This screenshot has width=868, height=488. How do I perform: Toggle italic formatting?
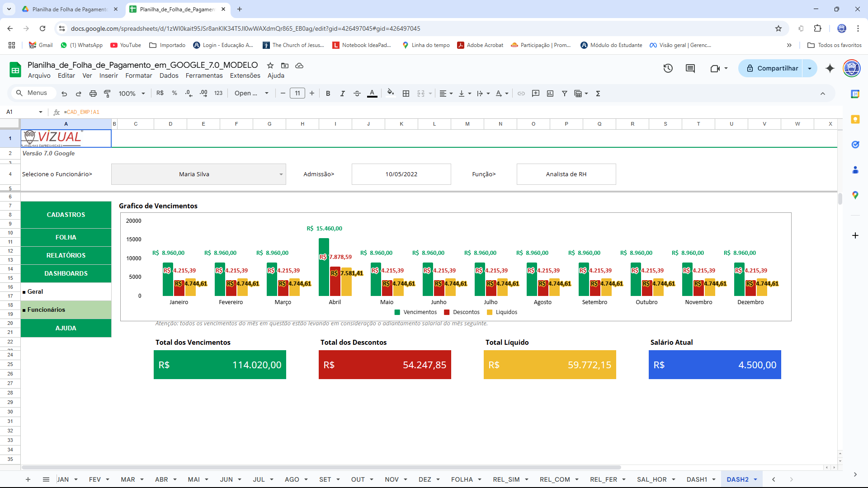[343, 94]
